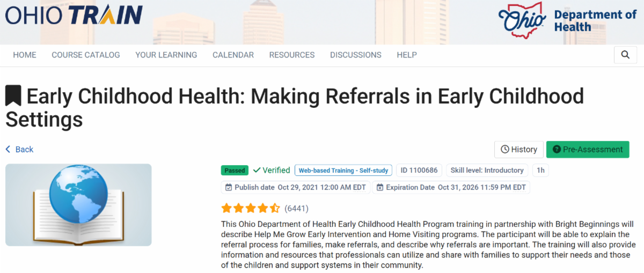Click the Publish date calendar icon

click(229, 187)
